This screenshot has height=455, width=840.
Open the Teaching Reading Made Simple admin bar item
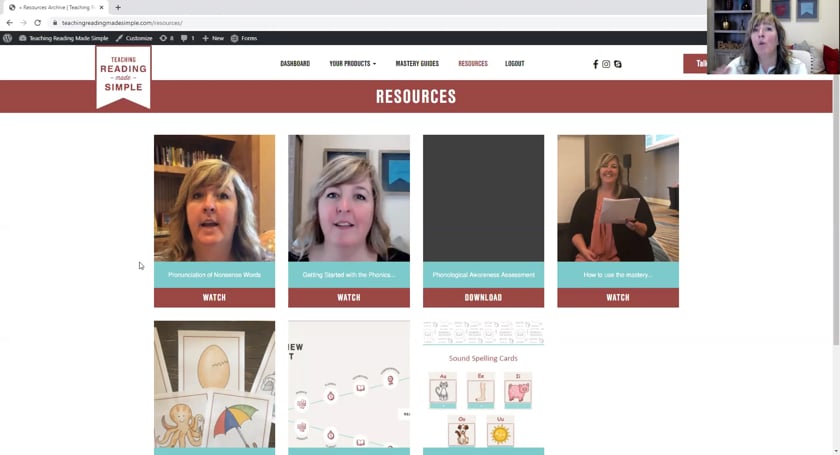click(x=64, y=38)
